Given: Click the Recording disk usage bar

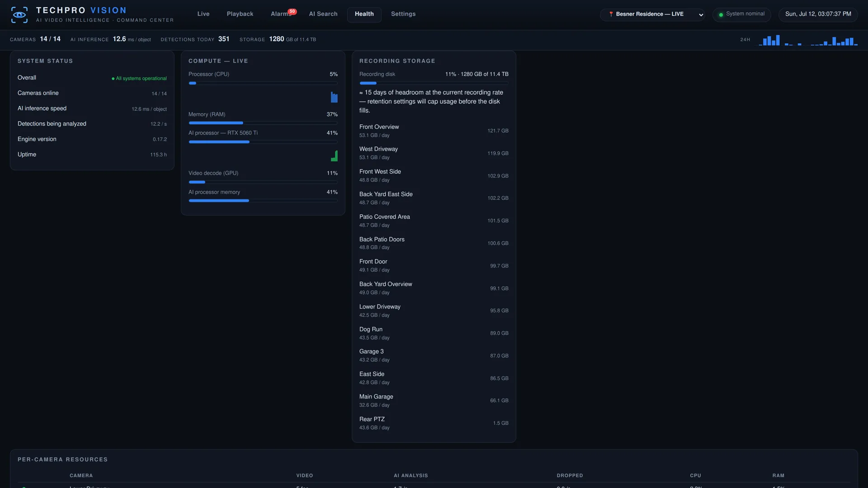Looking at the screenshot, I should point(434,83).
